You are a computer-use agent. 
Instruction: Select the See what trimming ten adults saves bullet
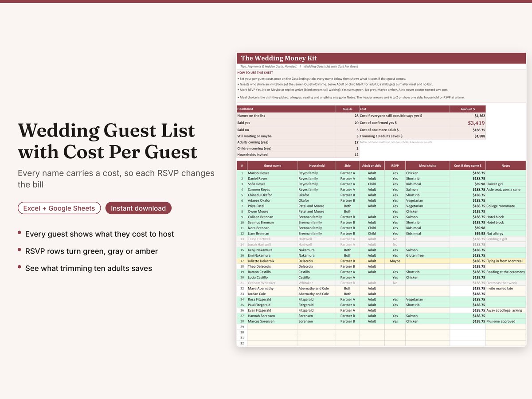pos(89,268)
